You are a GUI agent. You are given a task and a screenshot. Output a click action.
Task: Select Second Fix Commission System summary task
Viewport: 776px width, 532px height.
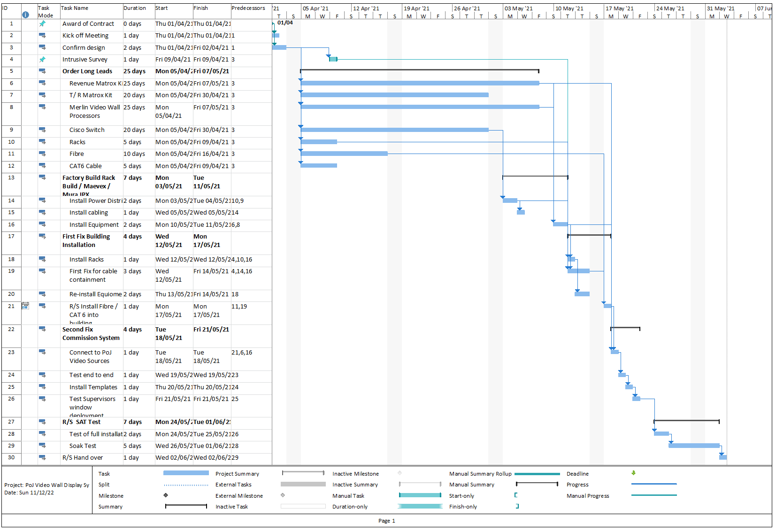click(91, 333)
